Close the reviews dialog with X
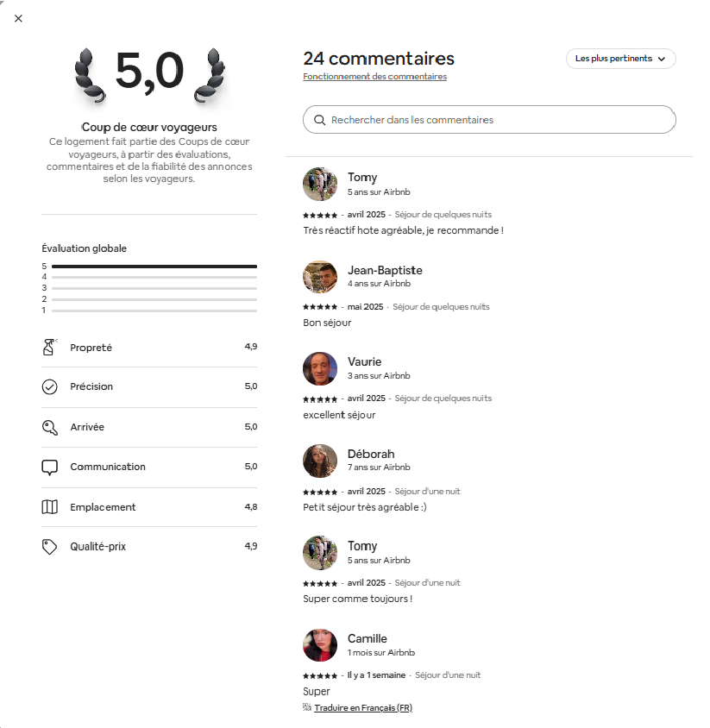This screenshot has height=728, width=710. pyautogui.click(x=19, y=19)
